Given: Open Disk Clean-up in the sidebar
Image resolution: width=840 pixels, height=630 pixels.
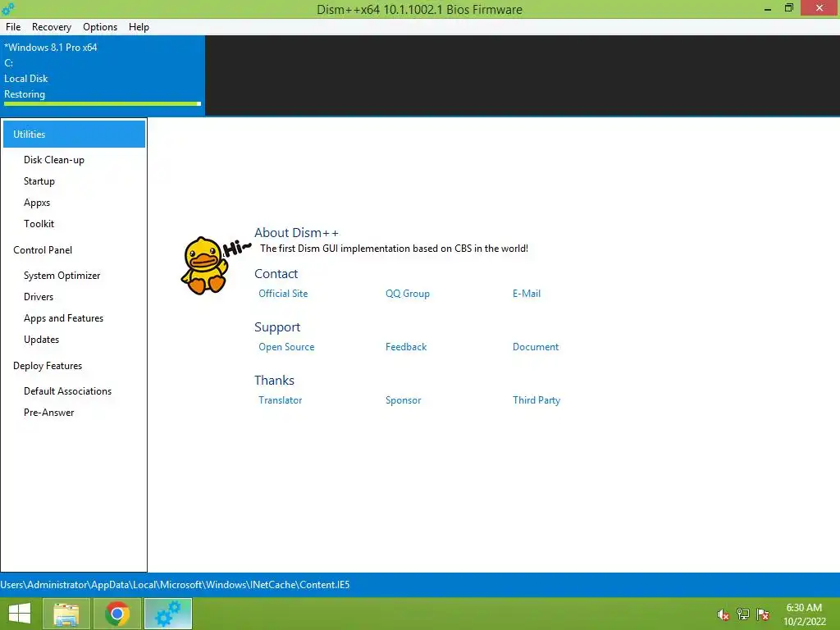Looking at the screenshot, I should click(x=54, y=160).
